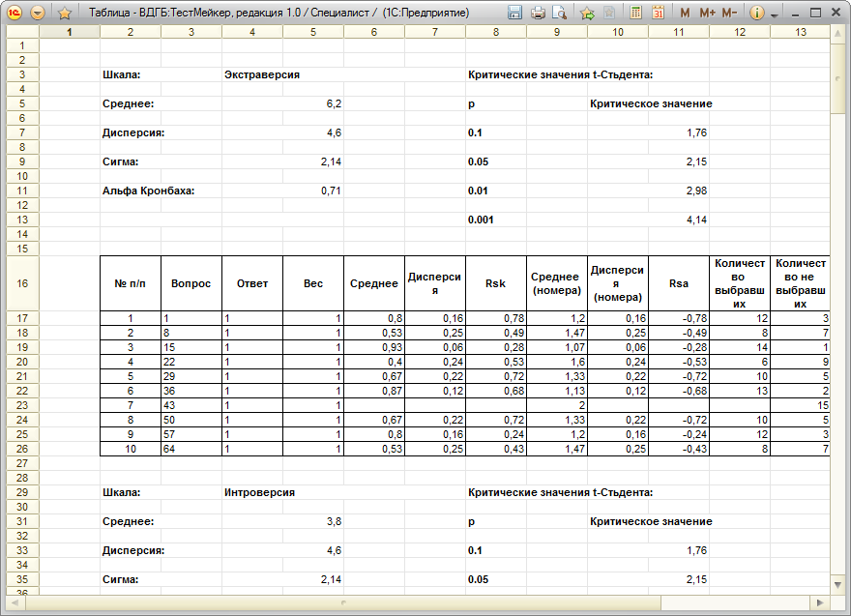Open the favorites star icon

[65, 13]
